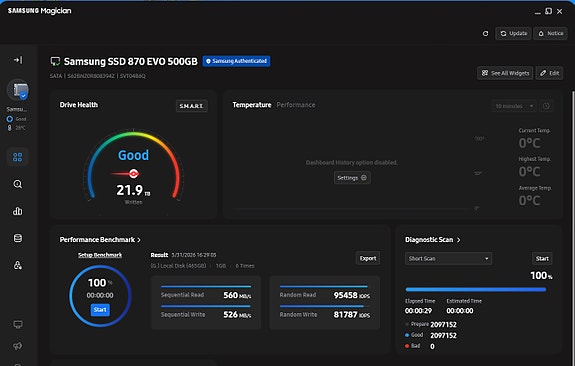Screen dimensions: 575x366
Task: Open the diagnostic scan magnifier icon in sidebar
Action: [x=18, y=184]
